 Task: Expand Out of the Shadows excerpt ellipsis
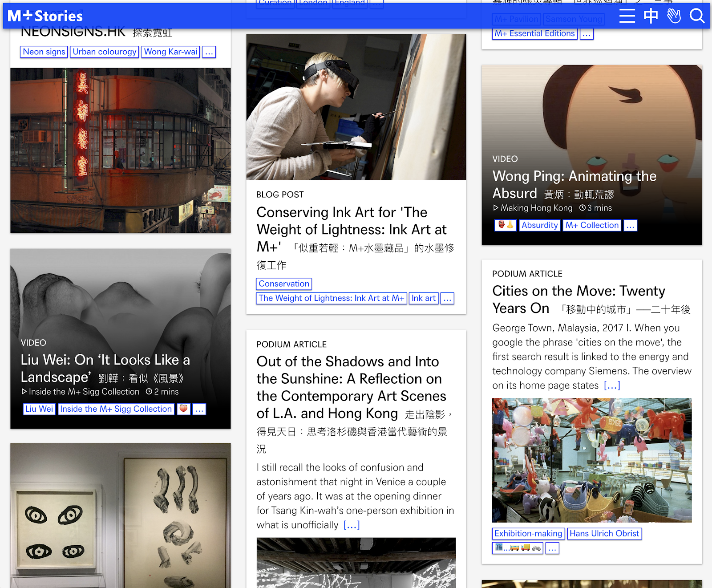coord(352,525)
